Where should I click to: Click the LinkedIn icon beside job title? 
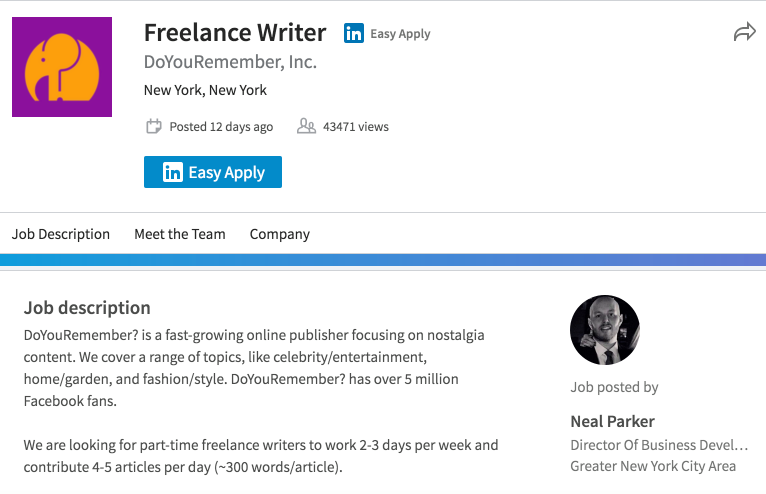tap(354, 33)
